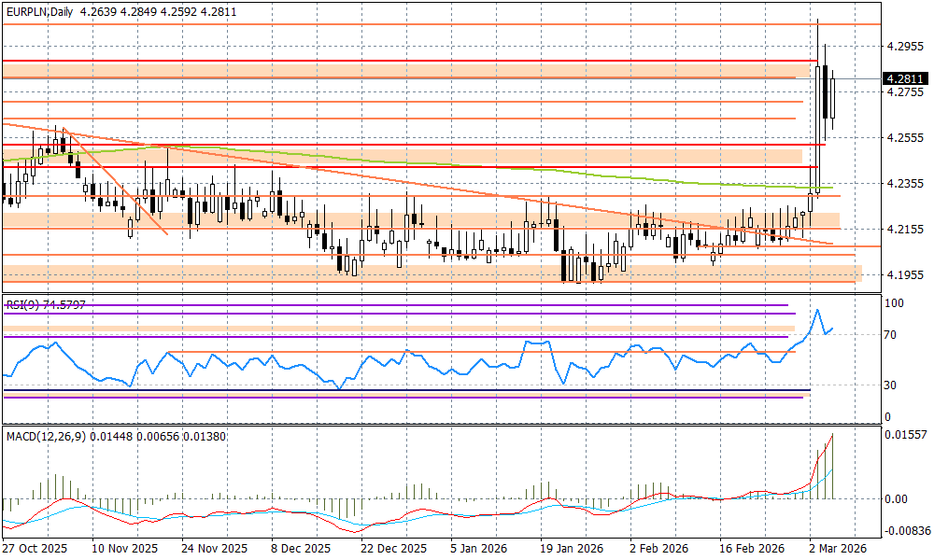Click the 2 Mar 2026 date label
The height and width of the screenshot is (560, 934).
pyautogui.click(x=836, y=550)
